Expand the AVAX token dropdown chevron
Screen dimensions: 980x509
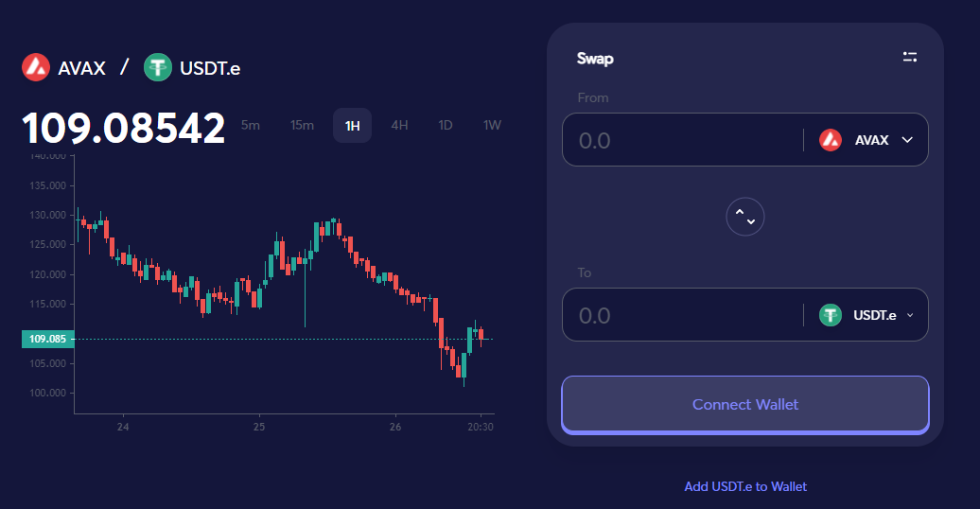(x=908, y=140)
